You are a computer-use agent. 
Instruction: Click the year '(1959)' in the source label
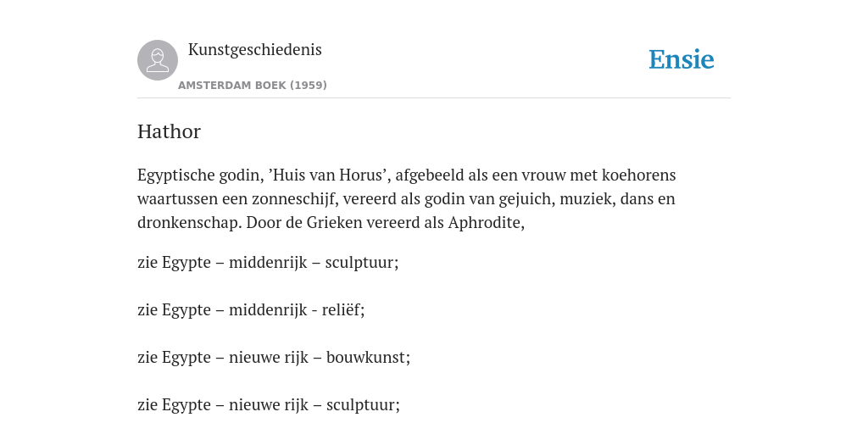309,86
